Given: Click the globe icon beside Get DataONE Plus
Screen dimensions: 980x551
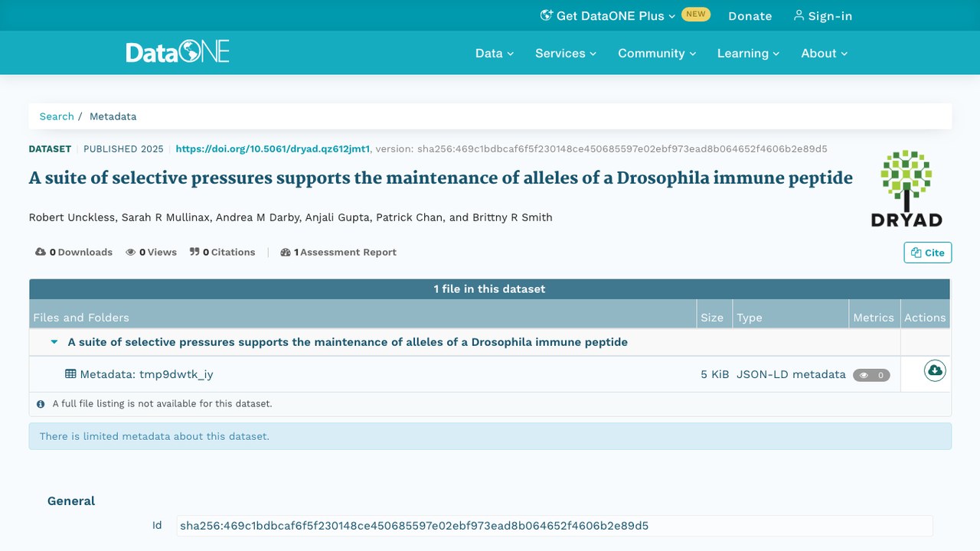Looking at the screenshot, I should 546,15.
